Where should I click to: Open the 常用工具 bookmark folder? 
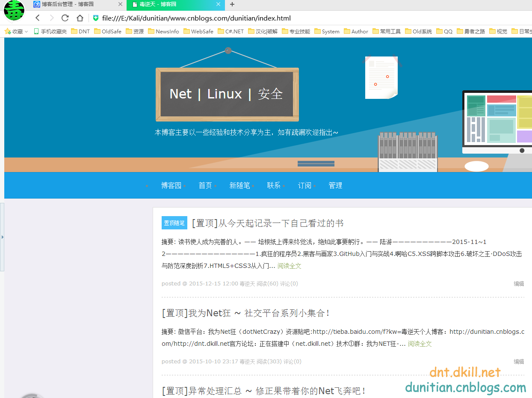pos(387,31)
